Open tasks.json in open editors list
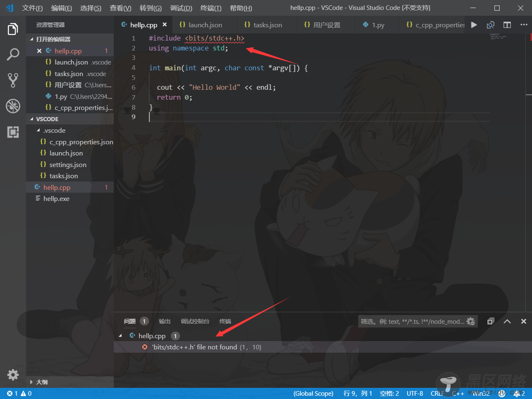This screenshot has height=399, width=532. [70, 74]
